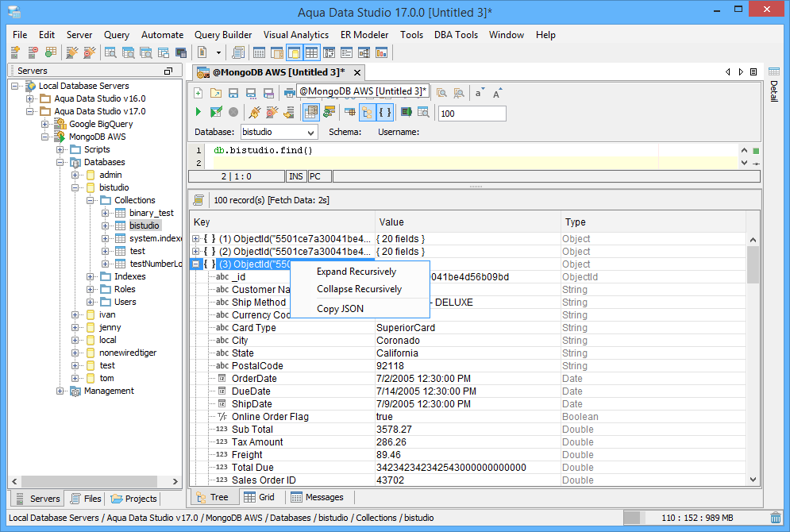
Task: Choose Collapse Recursively from context menu
Action: 360,289
